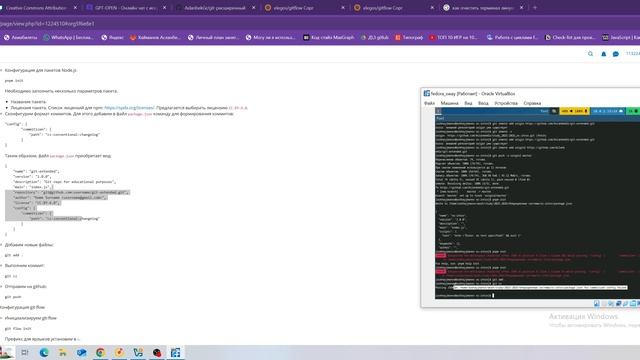Viewport: 640px width, 360px height.
Task: Open the ТОП 10 ИГР YouTube bookmark
Action: (453, 38)
